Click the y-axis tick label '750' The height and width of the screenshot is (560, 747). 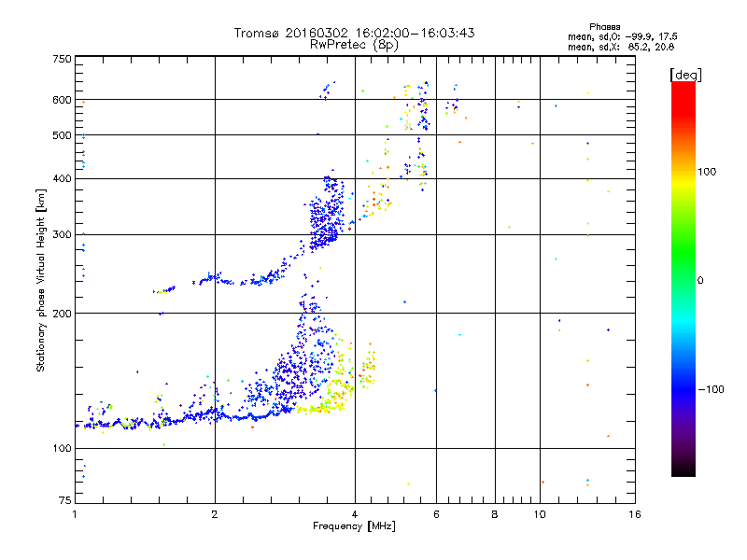[62, 59]
